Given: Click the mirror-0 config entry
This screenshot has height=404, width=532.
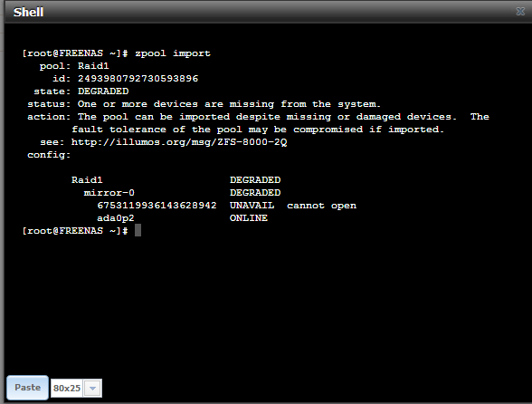Looking at the screenshot, I should point(109,193).
